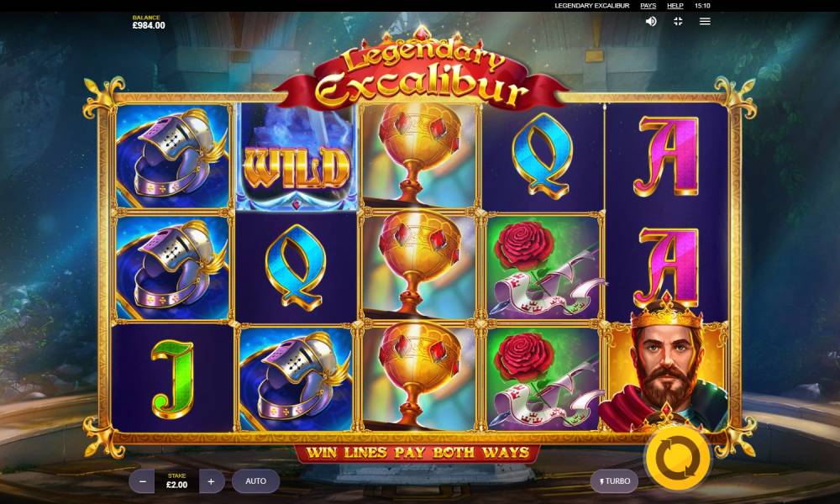The height and width of the screenshot is (504, 840).
Task: Increase stake with the plus button
Action: tap(211, 481)
